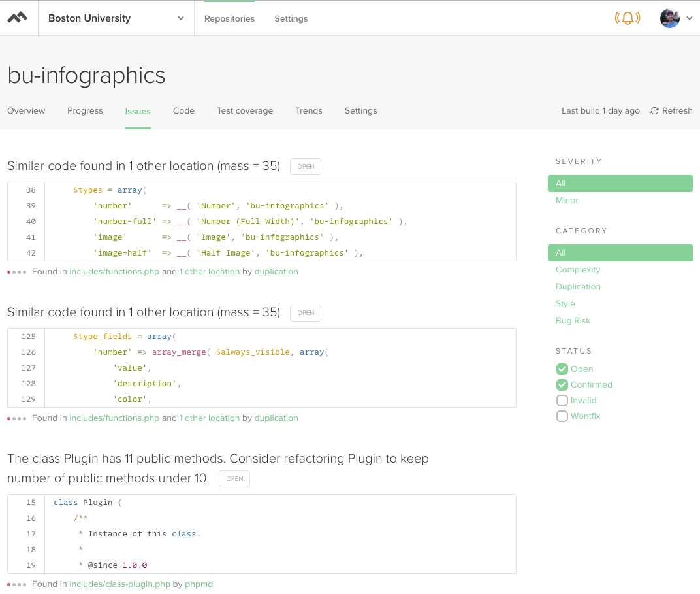
Task: Filter issues by Bug Risk category
Action: click(x=573, y=321)
